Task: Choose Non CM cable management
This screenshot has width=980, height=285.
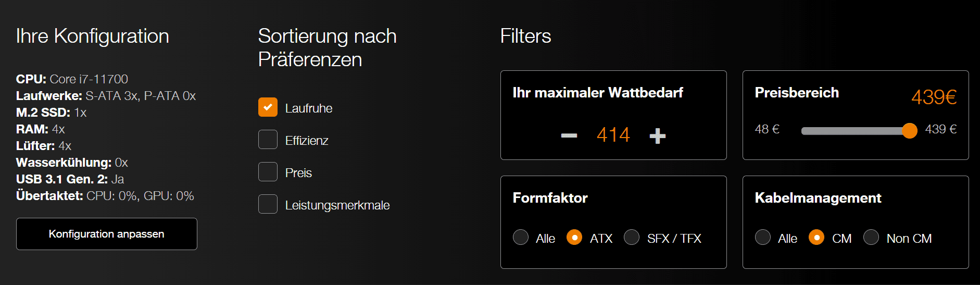Action: tap(871, 238)
